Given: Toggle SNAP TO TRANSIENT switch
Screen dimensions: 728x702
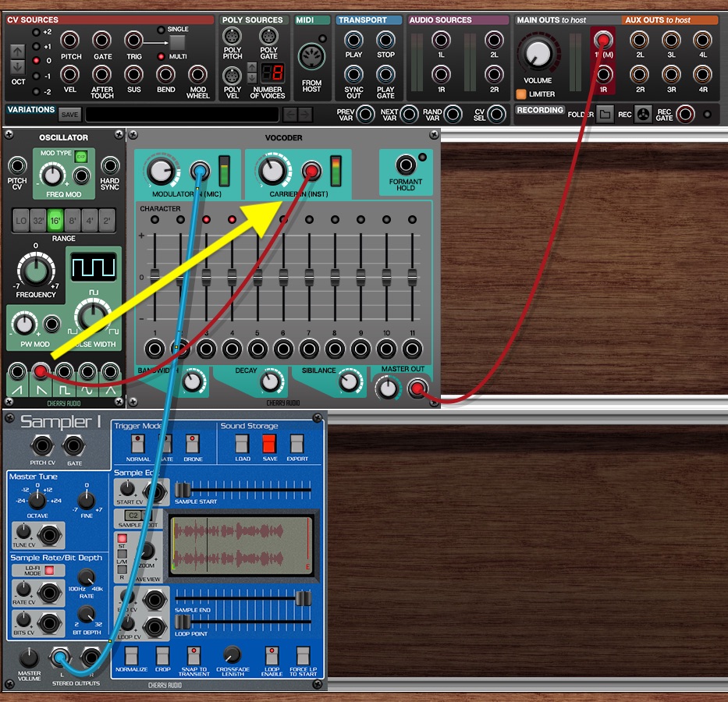Looking at the screenshot, I should click(x=194, y=656).
